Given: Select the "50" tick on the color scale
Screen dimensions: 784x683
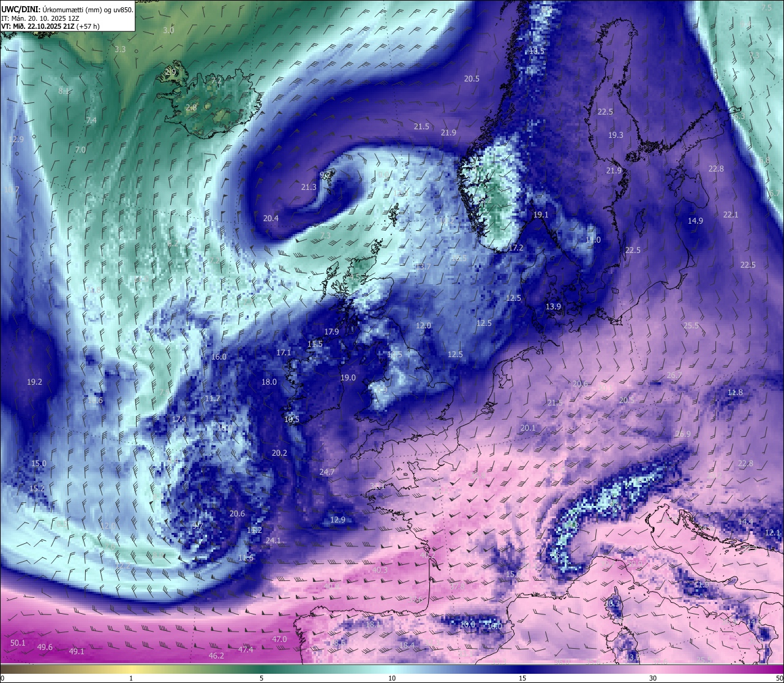Looking at the screenshot, I should (x=779, y=678).
